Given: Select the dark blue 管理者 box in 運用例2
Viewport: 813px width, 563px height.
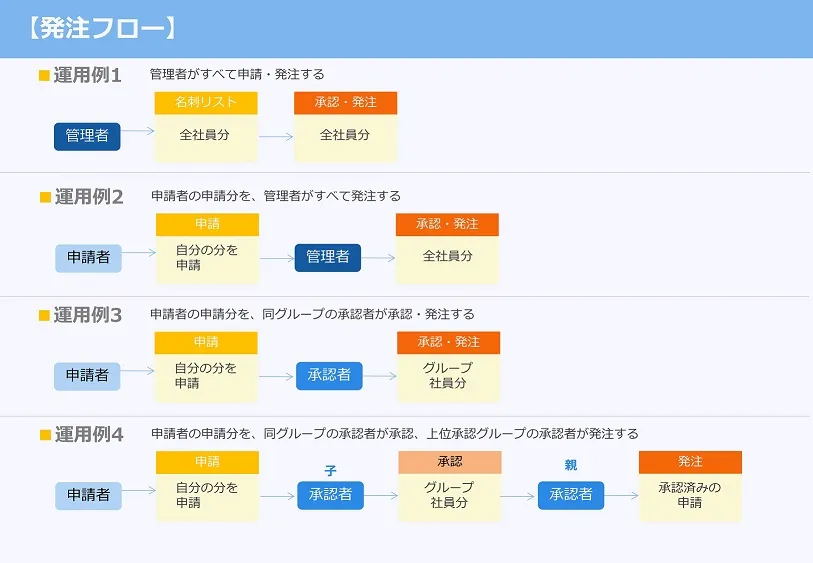Looking at the screenshot, I should 328,257.
